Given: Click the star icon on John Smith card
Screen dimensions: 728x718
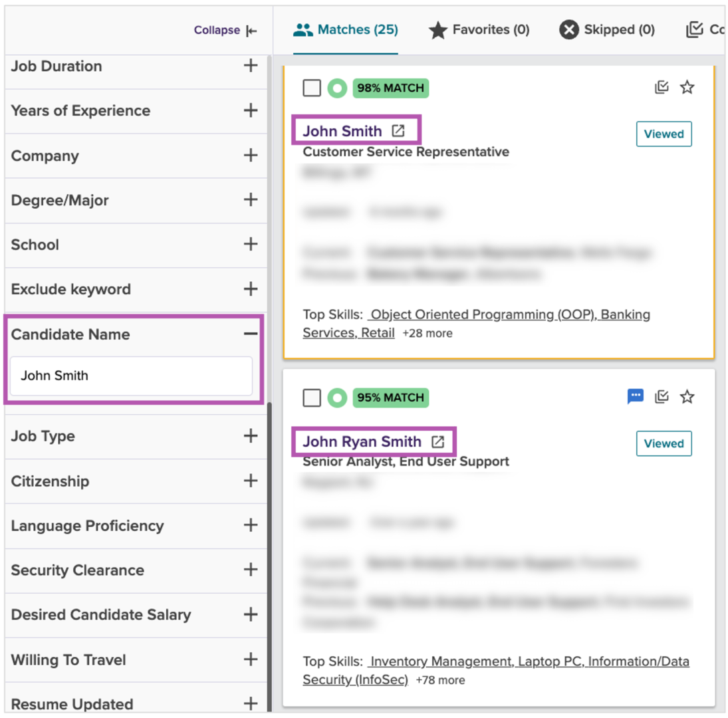Looking at the screenshot, I should [687, 87].
